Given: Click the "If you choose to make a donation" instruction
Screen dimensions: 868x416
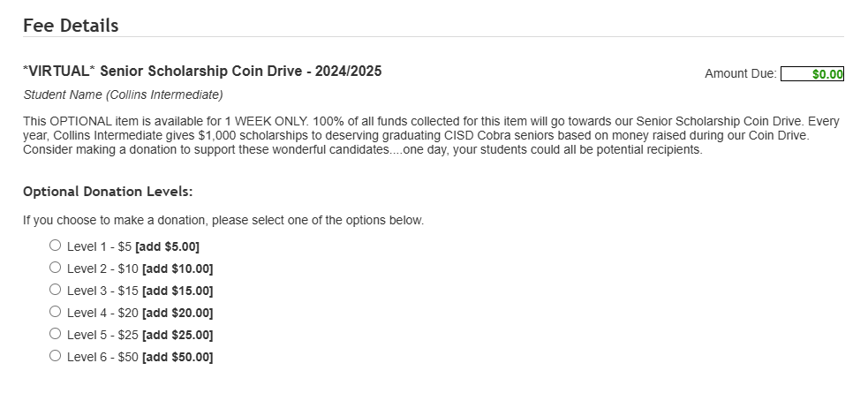Looking at the screenshot, I should 223,220.
